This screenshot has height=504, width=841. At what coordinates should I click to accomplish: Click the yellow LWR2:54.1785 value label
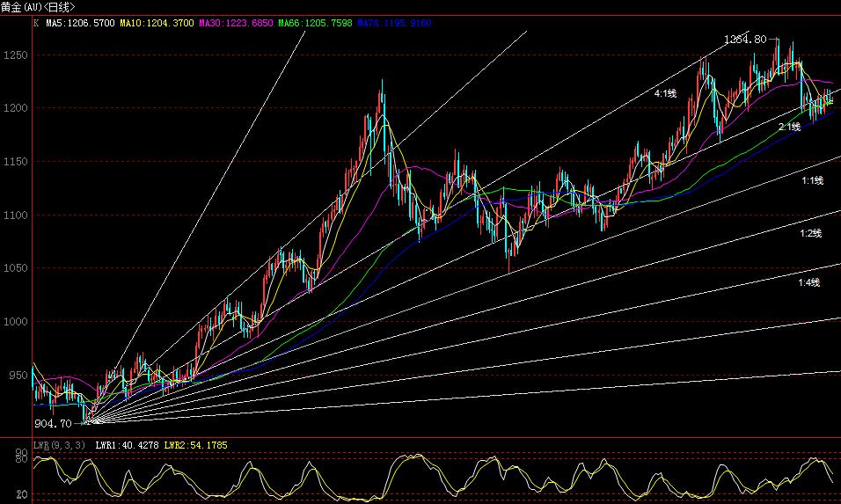click(x=200, y=445)
